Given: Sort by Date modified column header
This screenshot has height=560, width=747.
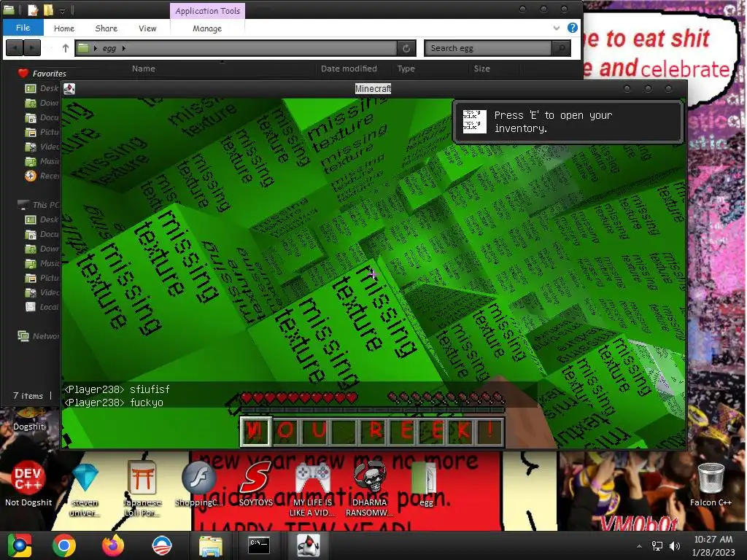Looking at the screenshot, I should coord(349,69).
